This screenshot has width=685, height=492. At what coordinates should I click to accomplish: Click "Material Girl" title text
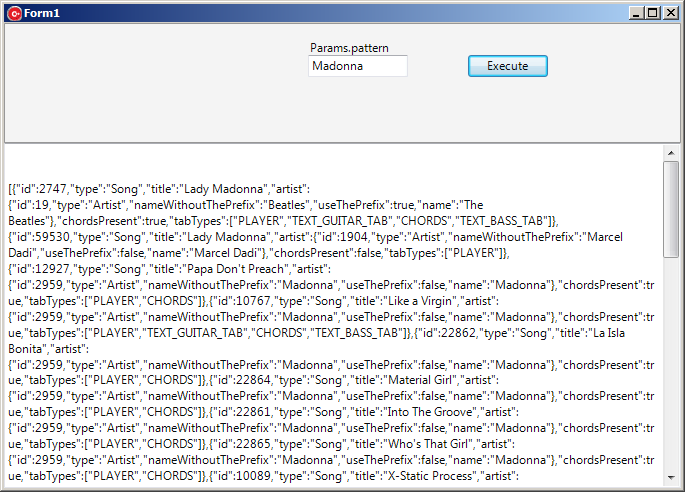[420, 380]
